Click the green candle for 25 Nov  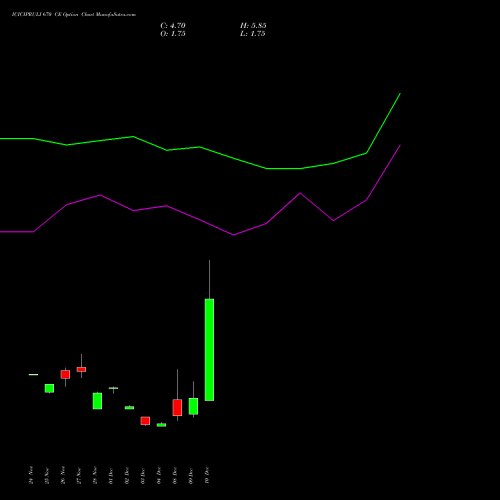tap(49, 388)
